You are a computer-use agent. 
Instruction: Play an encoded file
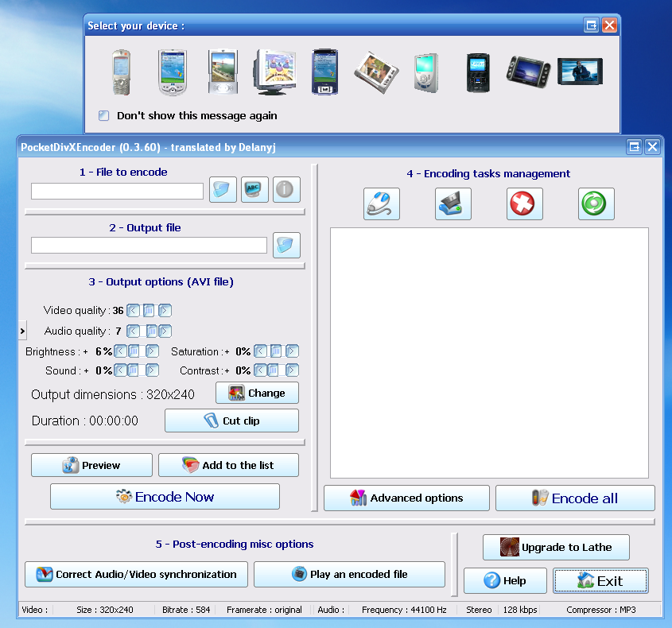point(349,575)
